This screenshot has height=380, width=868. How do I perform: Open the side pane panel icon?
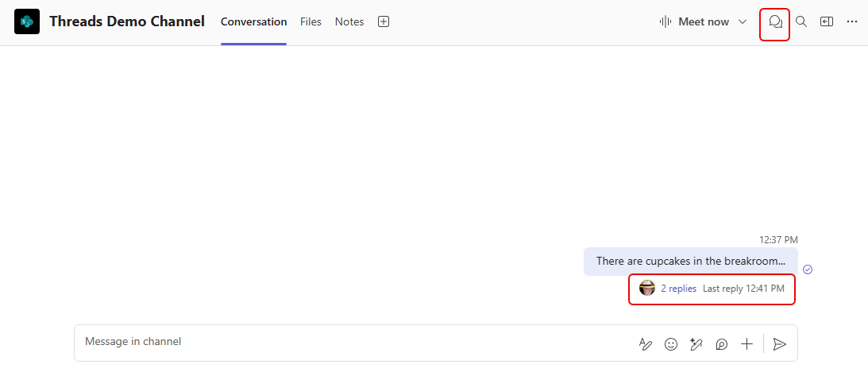click(x=827, y=22)
